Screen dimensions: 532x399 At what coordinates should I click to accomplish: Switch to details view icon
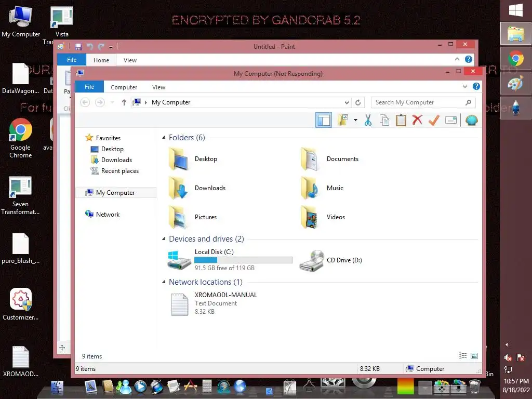462,355
